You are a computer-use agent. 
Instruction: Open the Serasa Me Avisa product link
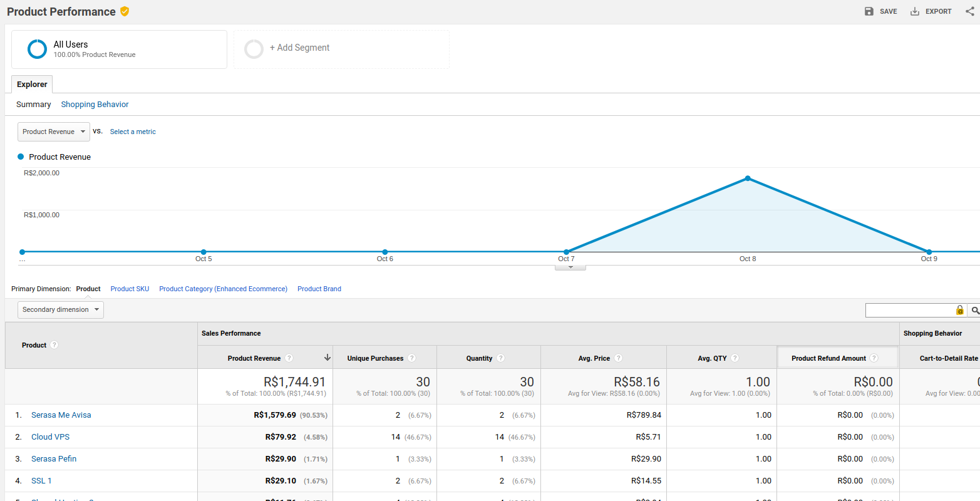(61, 415)
